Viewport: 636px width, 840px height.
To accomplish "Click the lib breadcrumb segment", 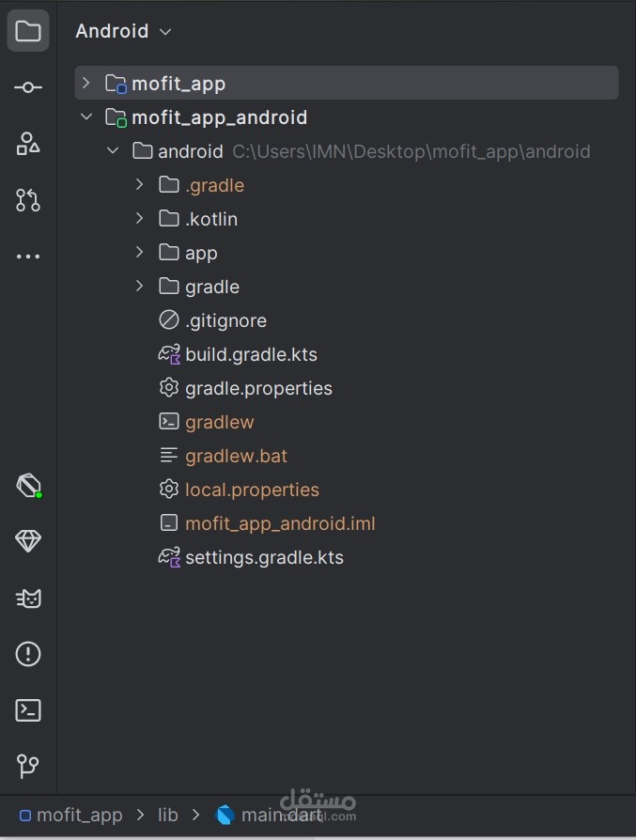I will tap(168, 815).
